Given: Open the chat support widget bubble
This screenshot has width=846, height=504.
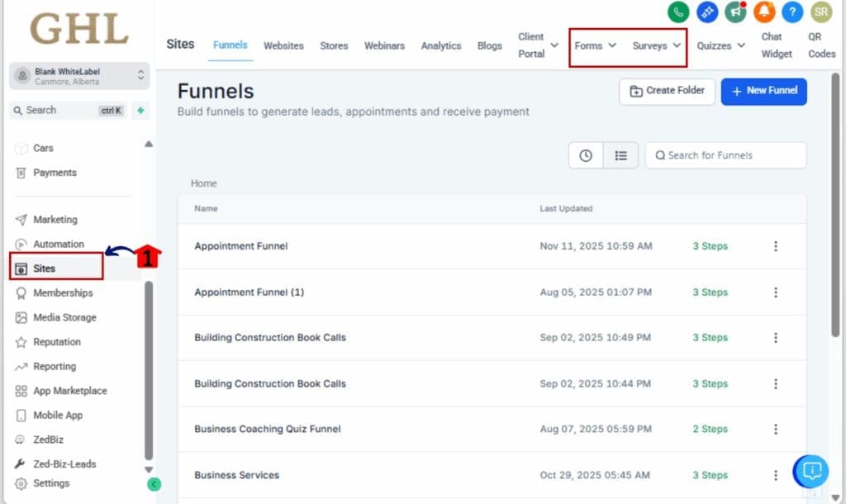Looking at the screenshot, I should click(811, 471).
